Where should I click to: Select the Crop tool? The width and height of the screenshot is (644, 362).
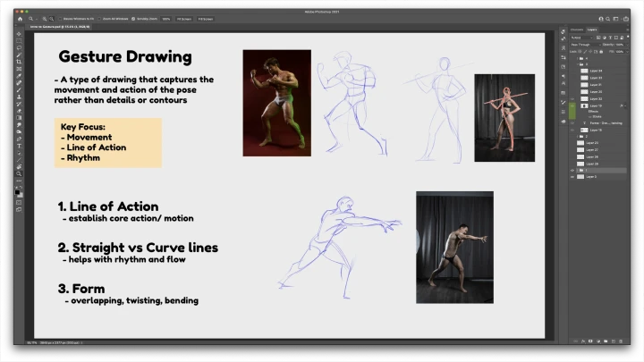[x=19, y=62]
